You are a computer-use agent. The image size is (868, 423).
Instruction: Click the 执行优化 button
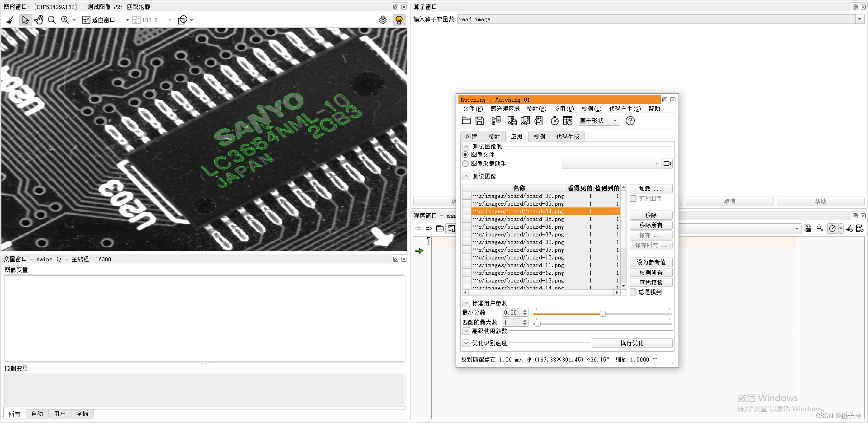click(x=632, y=343)
